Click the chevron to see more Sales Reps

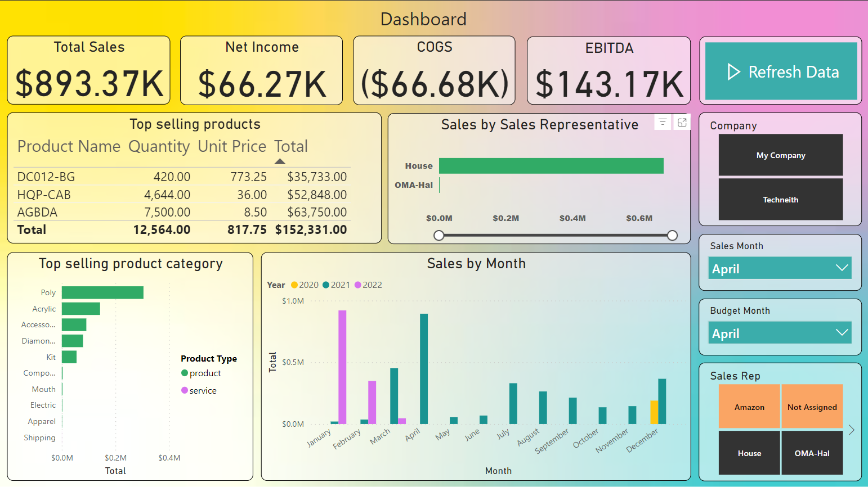tap(852, 430)
